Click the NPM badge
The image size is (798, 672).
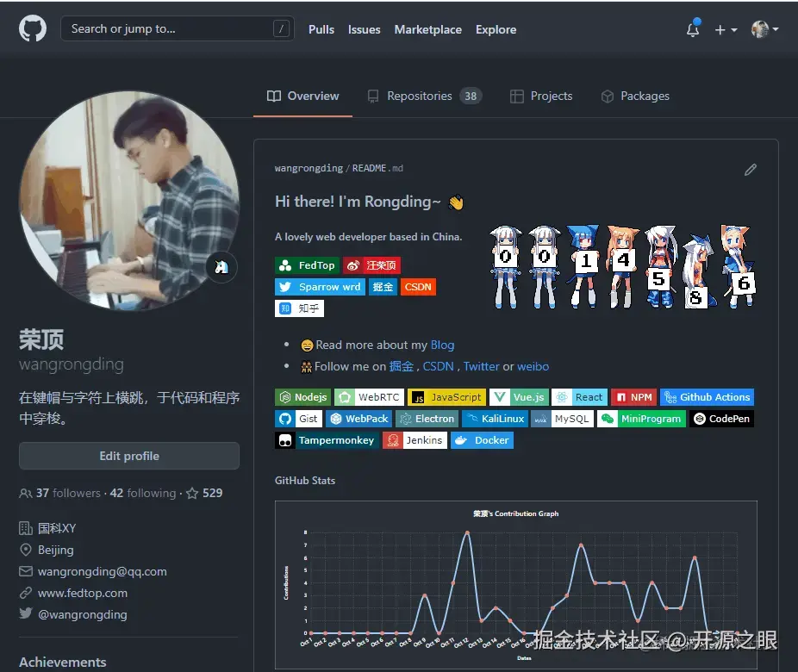pos(633,397)
